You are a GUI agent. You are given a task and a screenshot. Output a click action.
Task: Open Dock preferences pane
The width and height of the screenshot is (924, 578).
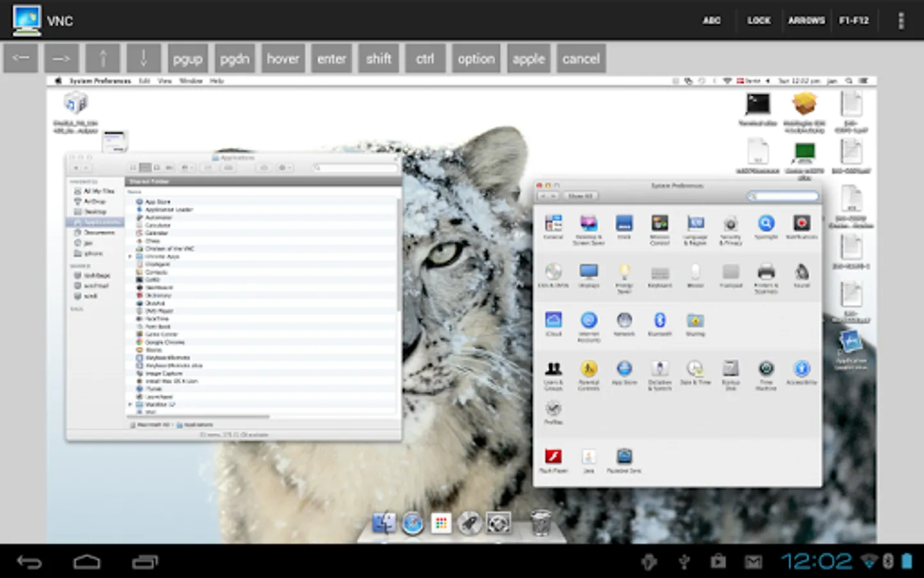pyautogui.click(x=624, y=228)
